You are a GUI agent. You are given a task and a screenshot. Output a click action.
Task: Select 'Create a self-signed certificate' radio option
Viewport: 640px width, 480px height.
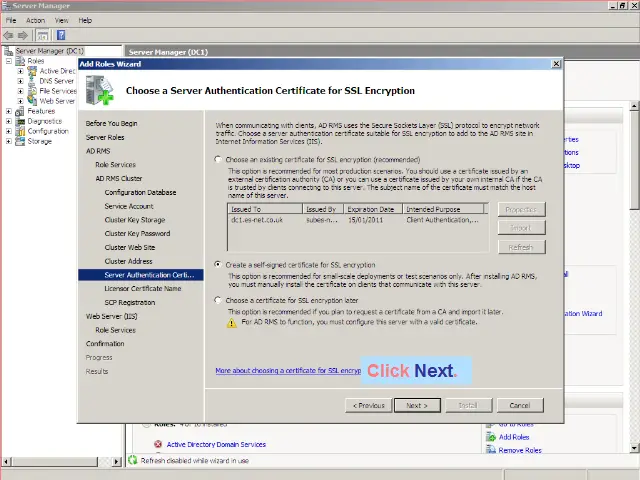[x=218, y=264]
